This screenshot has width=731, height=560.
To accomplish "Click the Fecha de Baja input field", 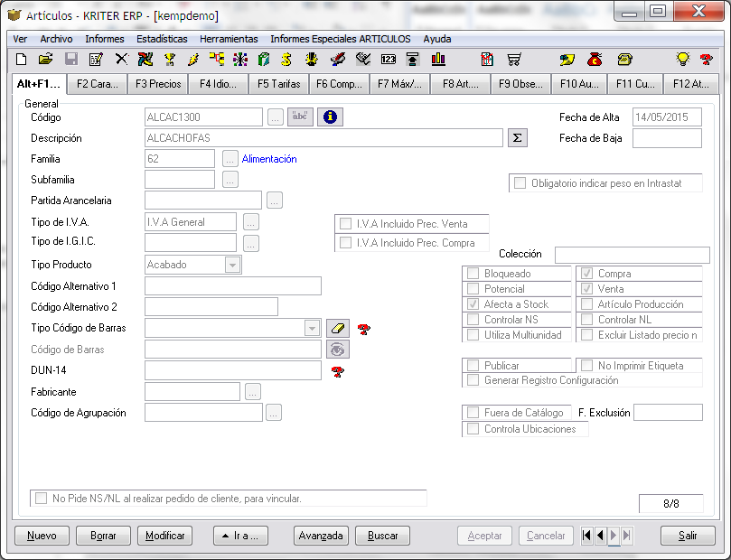I will click(x=667, y=138).
